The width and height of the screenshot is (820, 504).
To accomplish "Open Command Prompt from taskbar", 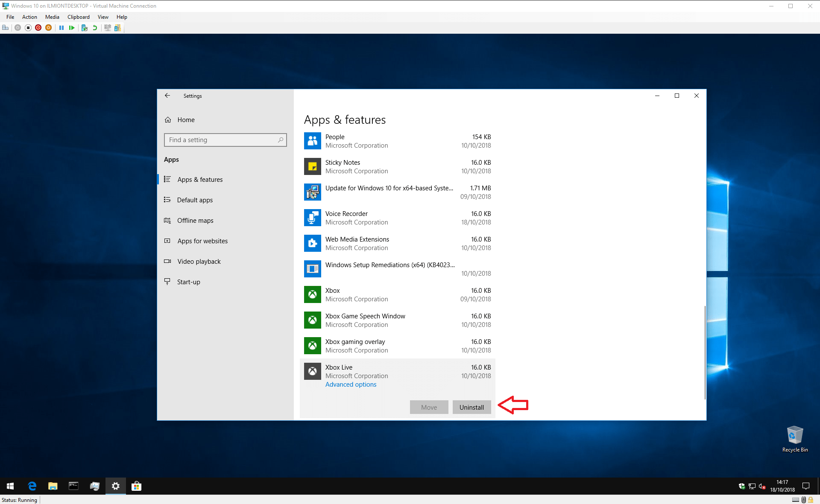I will 73,486.
